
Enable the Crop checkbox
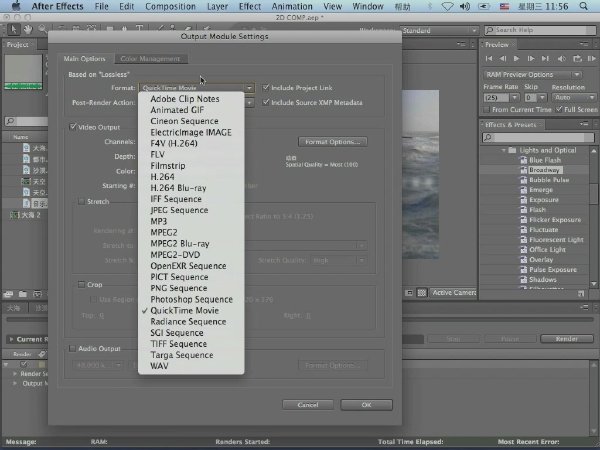click(81, 284)
